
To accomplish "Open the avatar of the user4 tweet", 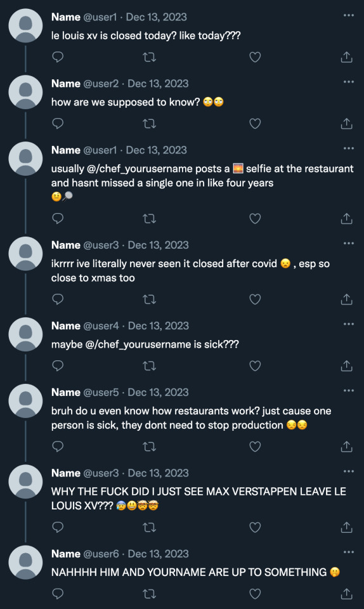I will pyautogui.click(x=25, y=334).
